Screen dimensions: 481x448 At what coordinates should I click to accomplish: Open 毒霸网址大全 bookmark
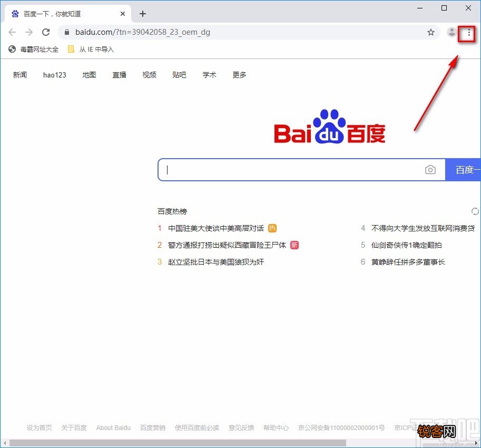33,50
